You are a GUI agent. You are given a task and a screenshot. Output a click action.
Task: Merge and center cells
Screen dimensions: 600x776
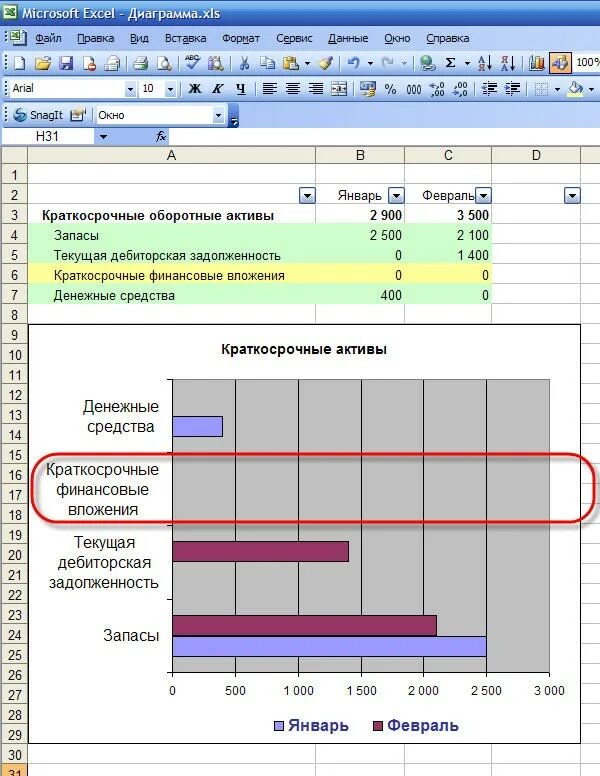click(x=339, y=89)
